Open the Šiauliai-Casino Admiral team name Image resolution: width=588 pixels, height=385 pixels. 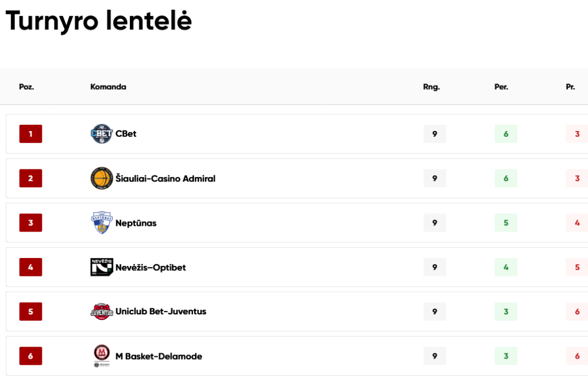pos(165,178)
